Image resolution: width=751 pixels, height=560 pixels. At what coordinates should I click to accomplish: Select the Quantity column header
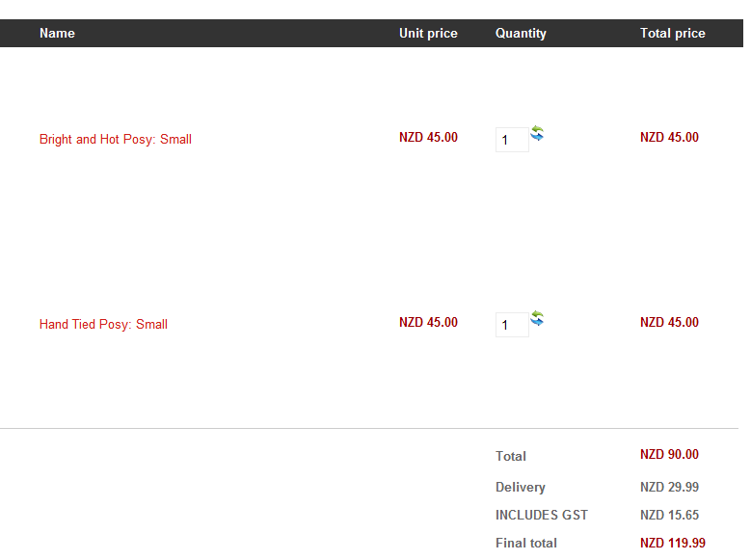pos(521,33)
